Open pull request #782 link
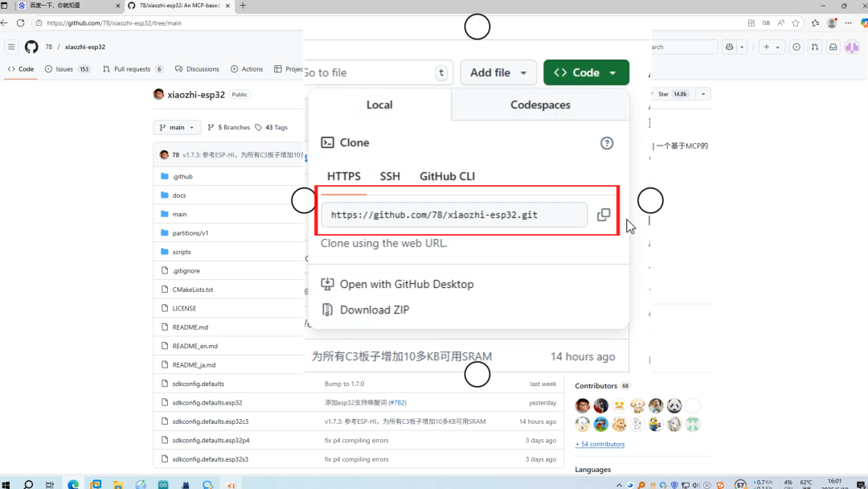 pyautogui.click(x=398, y=403)
